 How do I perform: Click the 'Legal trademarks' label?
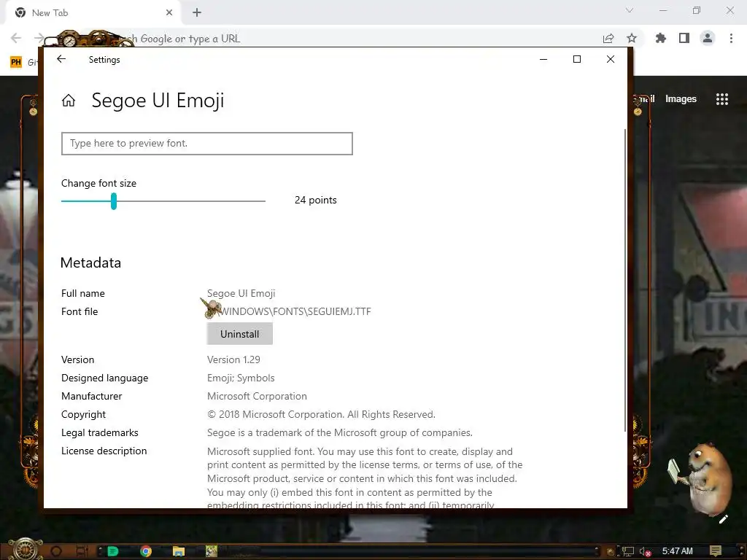[99, 433]
